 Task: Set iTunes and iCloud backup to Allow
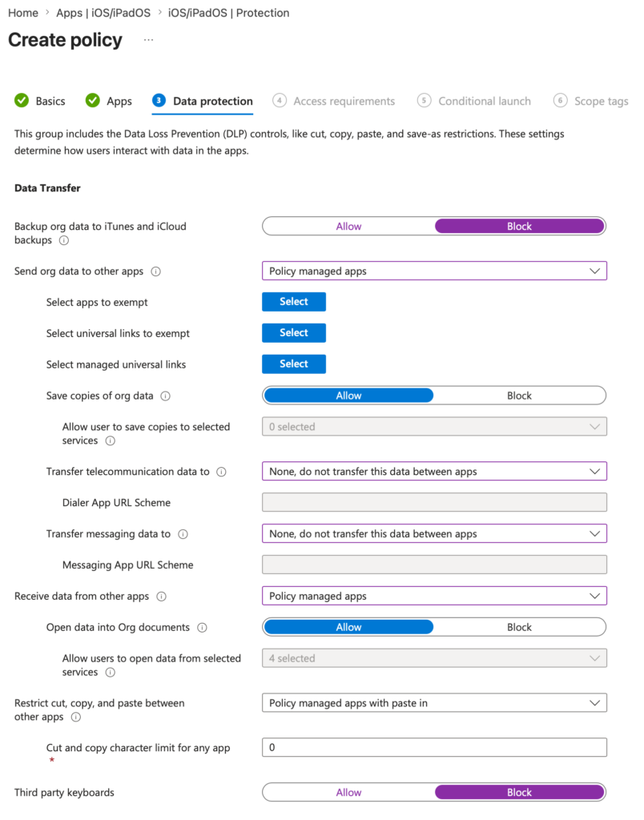348,227
